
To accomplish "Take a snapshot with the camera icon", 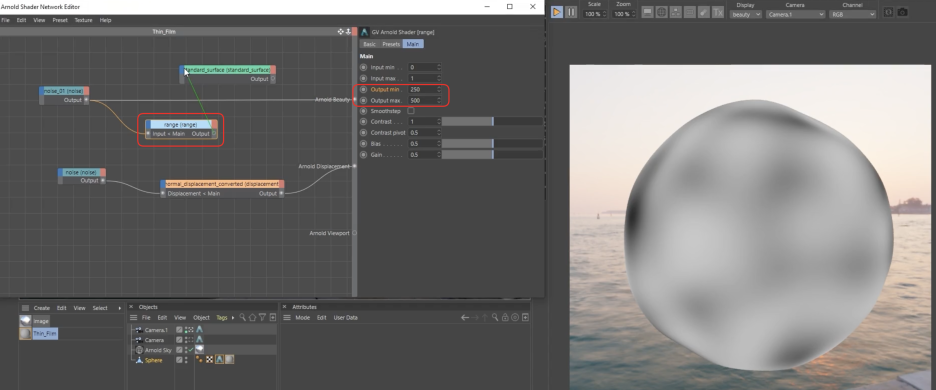I will click(x=903, y=12).
